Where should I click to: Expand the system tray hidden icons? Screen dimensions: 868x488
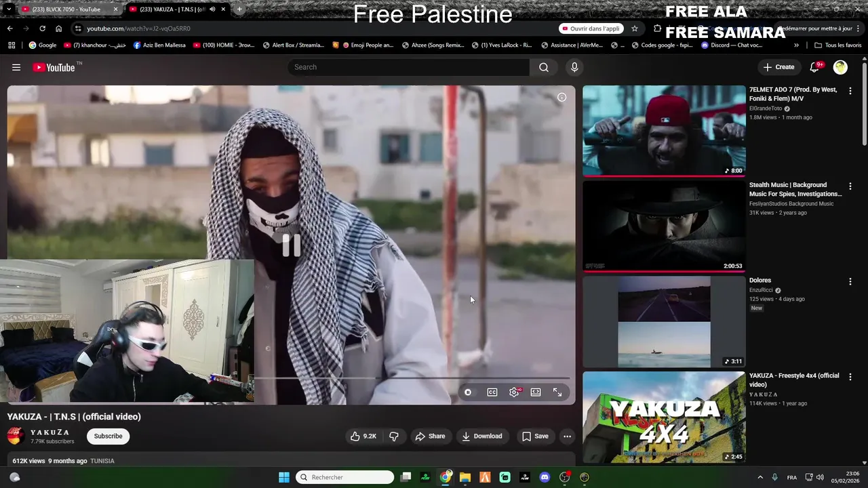pos(759,477)
